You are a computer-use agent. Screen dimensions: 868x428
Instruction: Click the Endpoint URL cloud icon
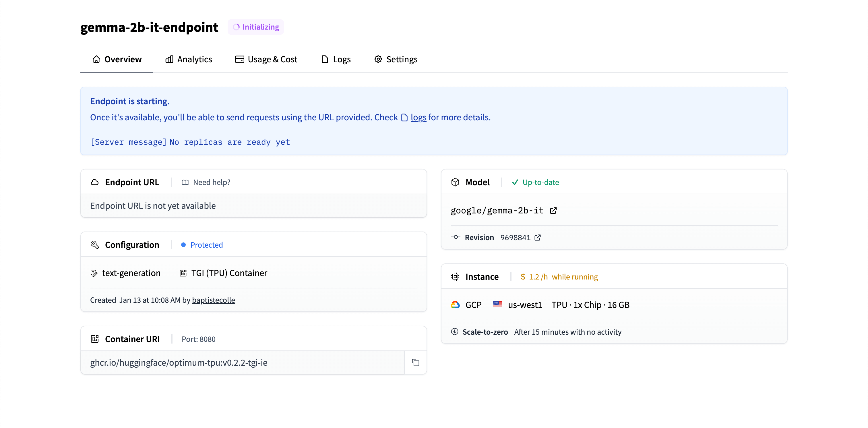(95, 182)
